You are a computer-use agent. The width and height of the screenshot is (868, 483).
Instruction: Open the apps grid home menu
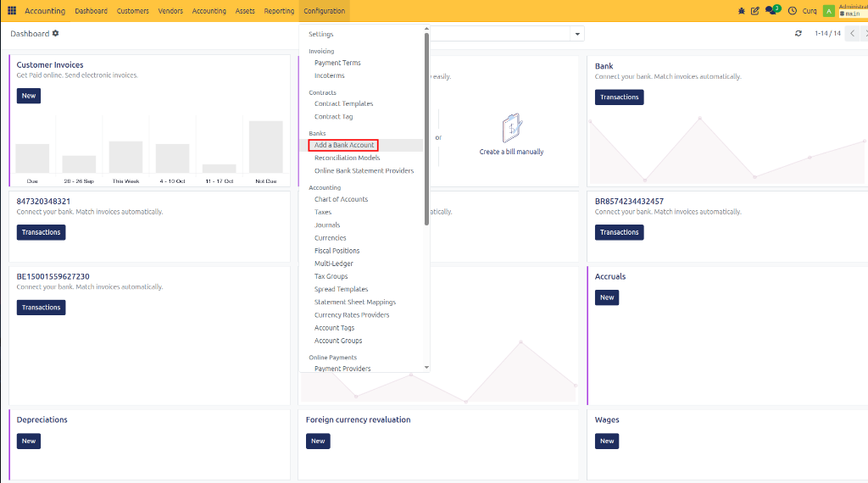click(x=12, y=10)
